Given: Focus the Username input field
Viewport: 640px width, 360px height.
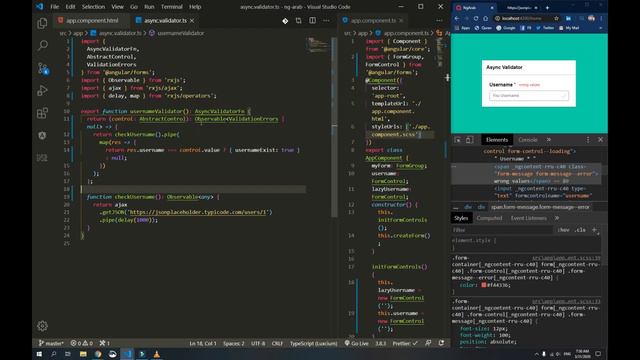Looking at the screenshot, I should click(x=529, y=96).
